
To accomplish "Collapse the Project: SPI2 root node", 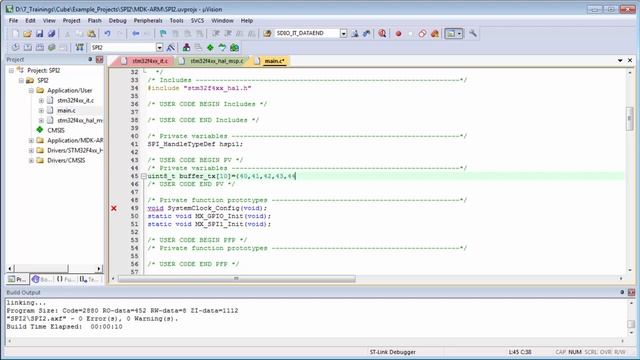I will pyautogui.click(x=11, y=70).
